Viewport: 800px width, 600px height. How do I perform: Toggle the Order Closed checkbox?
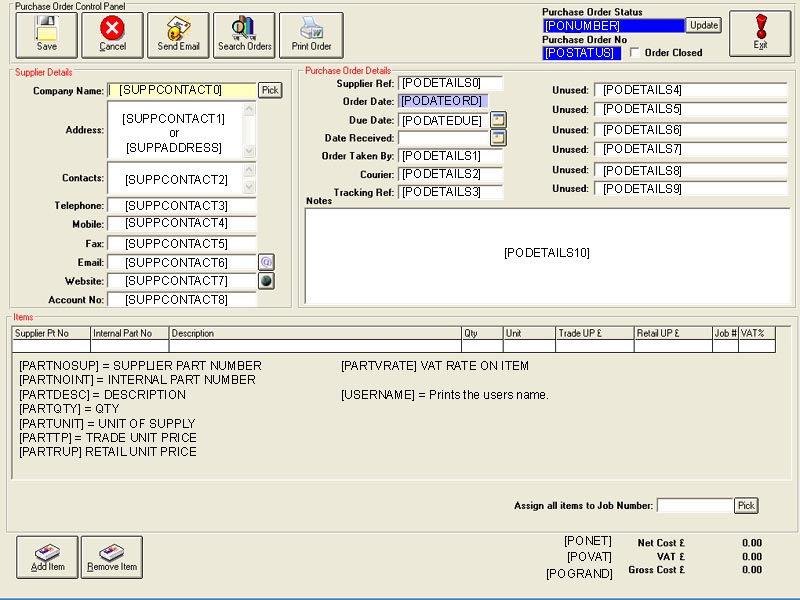tap(635, 53)
